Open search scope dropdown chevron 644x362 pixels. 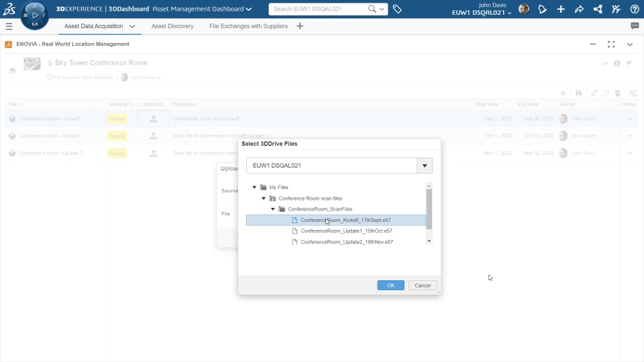pos(382,9)
